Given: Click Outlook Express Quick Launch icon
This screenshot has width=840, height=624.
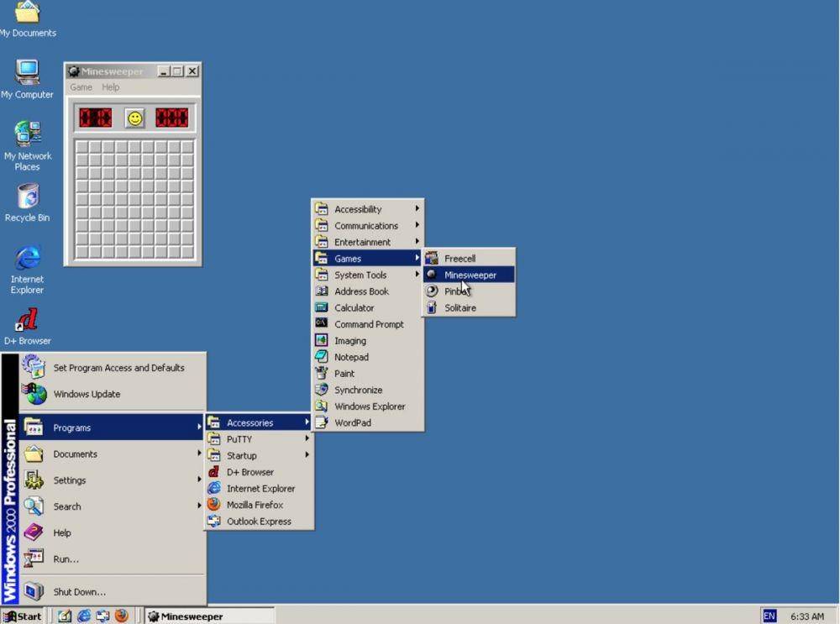Looking at the screenshot, I should coord(102,616).
